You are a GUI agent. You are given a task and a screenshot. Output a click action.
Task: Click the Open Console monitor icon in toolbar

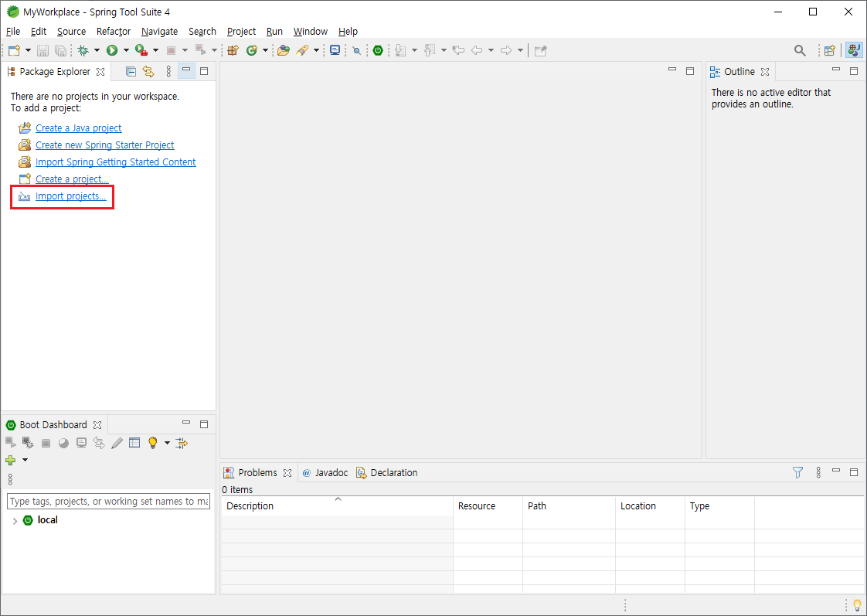[x=335, y=50]
